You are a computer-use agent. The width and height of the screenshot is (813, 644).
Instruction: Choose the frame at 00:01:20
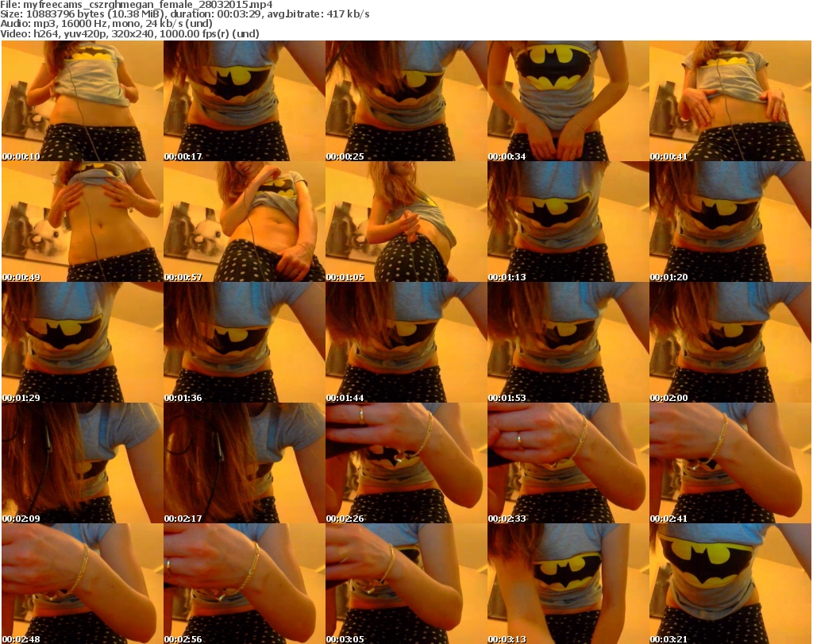click(x=730, y=222)
